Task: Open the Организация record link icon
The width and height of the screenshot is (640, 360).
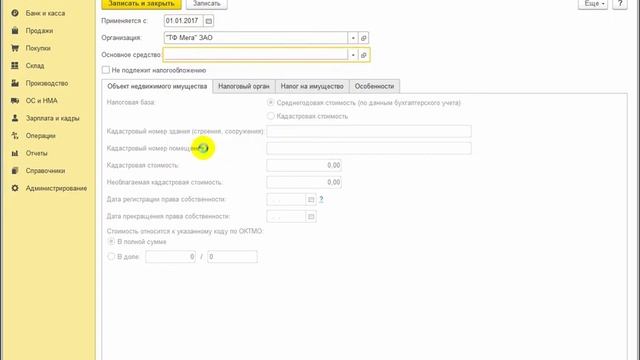Action: pos(364,38)
